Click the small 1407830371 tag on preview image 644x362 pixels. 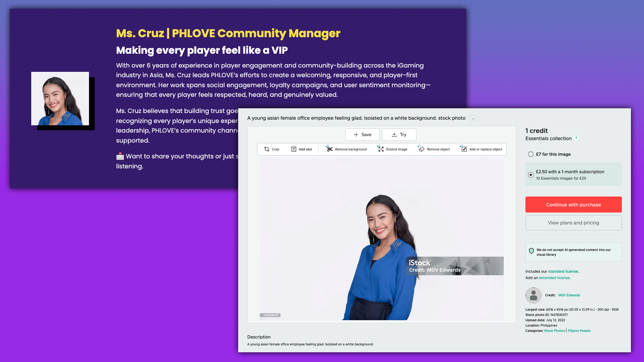(270, 315)
